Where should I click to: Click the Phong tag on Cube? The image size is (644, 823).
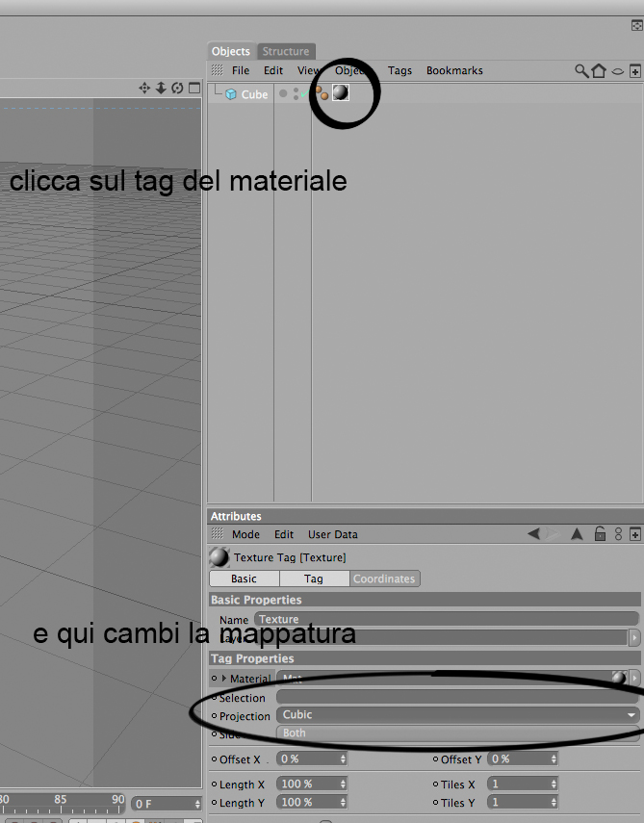(x=322, y=93)
